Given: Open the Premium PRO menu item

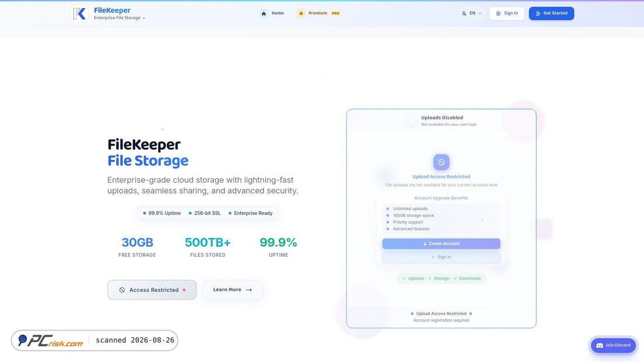Looking at the screenshot, I should pyautogui.click(x=318, y=13).
